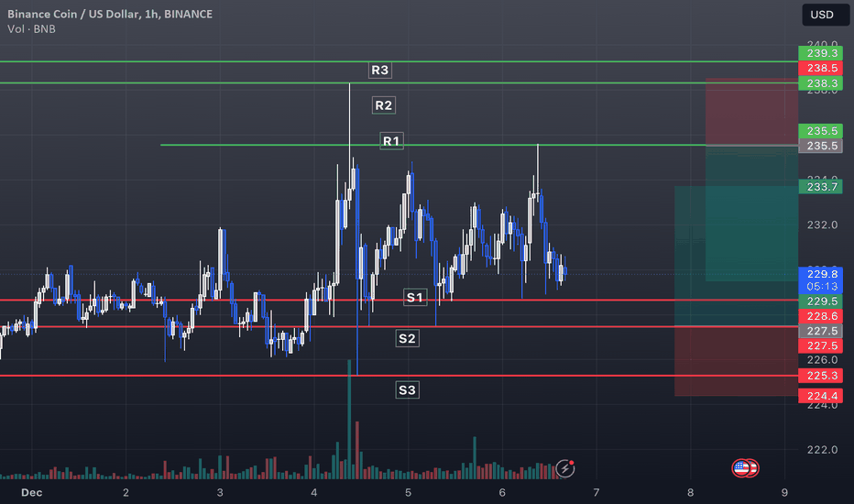Click the 238.3 green price tag
Image resolution: width=854 pixels, height=504 pixels.
tap(820, 83)
